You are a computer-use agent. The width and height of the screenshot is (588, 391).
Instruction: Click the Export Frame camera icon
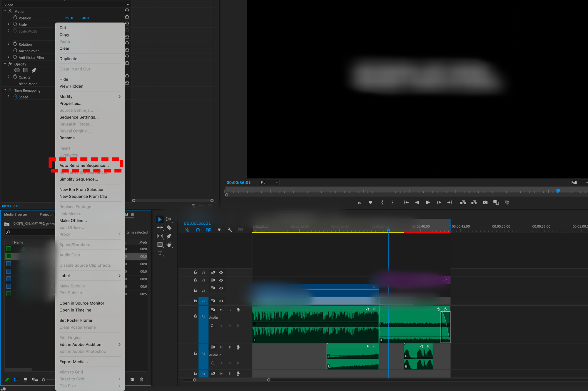click(x=485, y=203)
